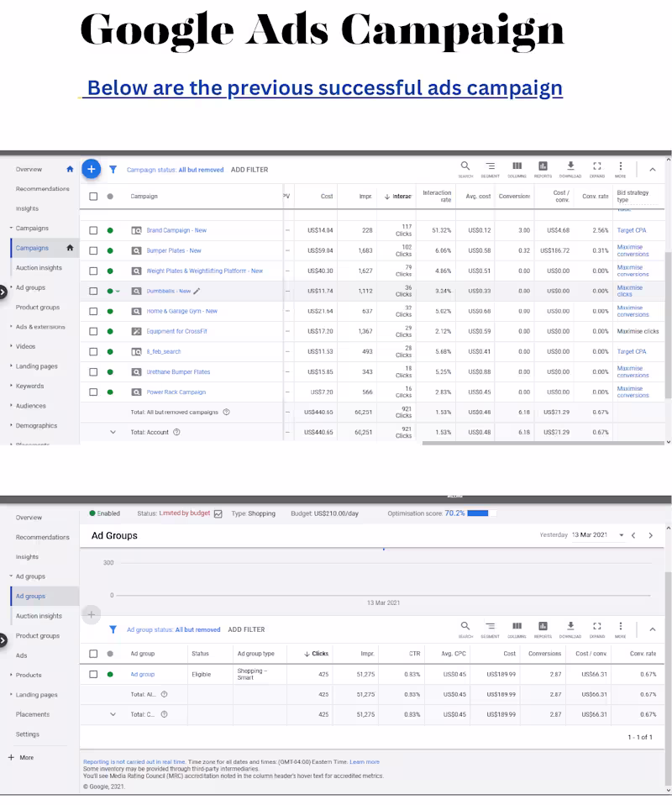This screenshot has height=805, width=672.
Task: Open status dropdown arrow on Dumbbells - New
Action: [118, 291]
